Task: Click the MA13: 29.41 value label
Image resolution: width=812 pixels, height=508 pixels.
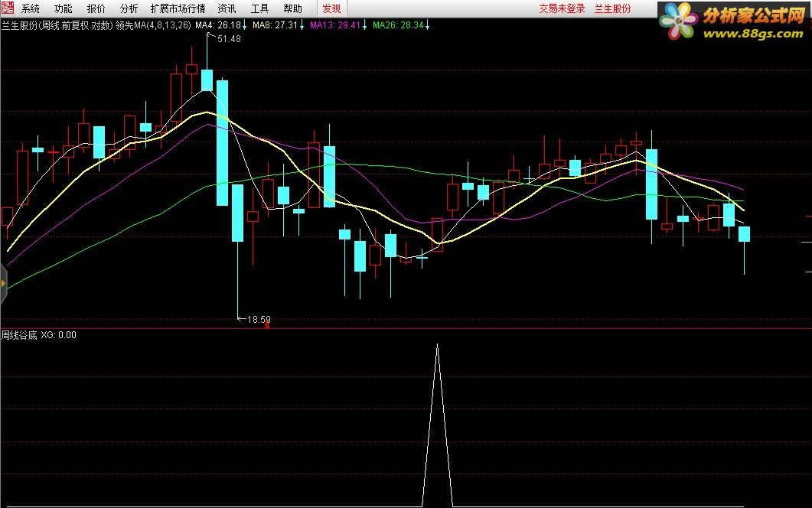Action: [335, 24]
